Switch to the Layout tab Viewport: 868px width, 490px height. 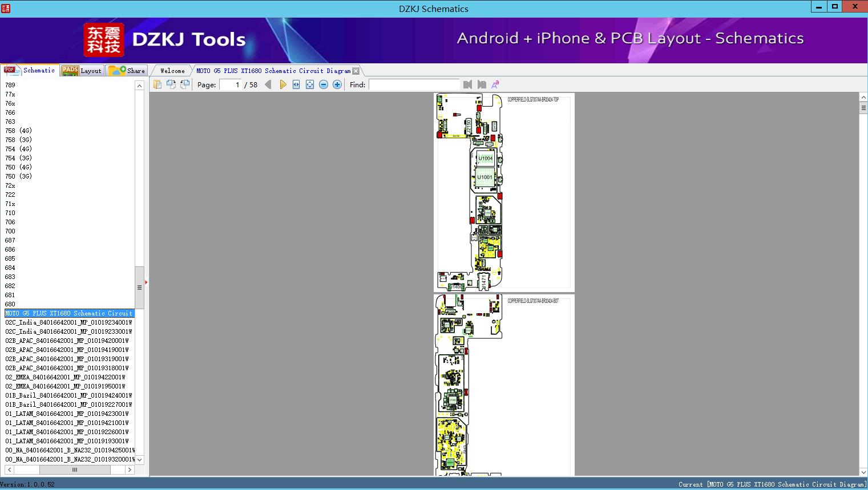[x=82, y=71]
